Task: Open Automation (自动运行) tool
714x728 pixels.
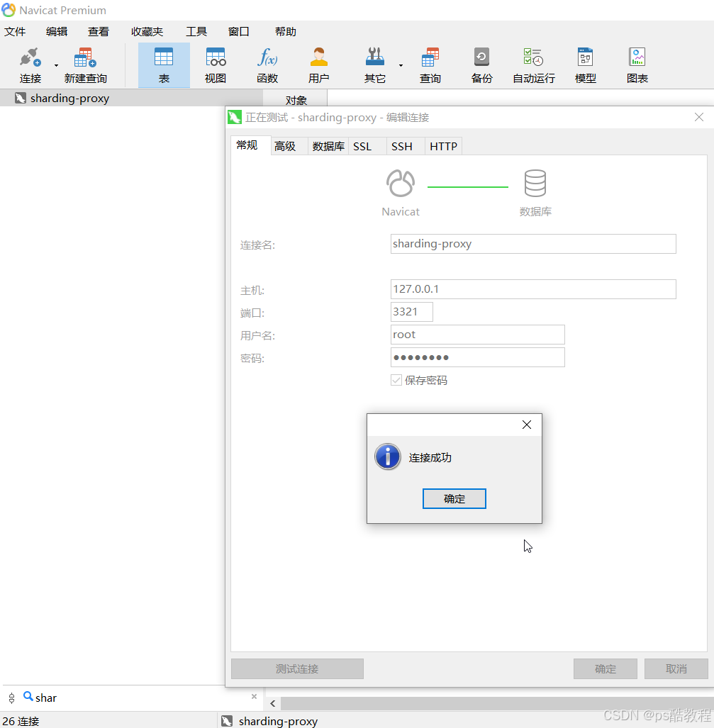Action: click(534, 65)
